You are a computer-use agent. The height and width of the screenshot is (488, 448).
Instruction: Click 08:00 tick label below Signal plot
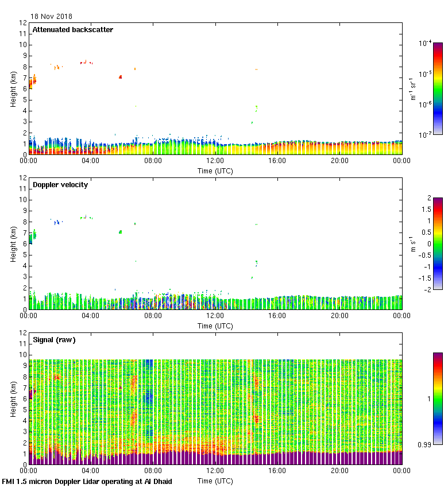(x=153, y=471)
